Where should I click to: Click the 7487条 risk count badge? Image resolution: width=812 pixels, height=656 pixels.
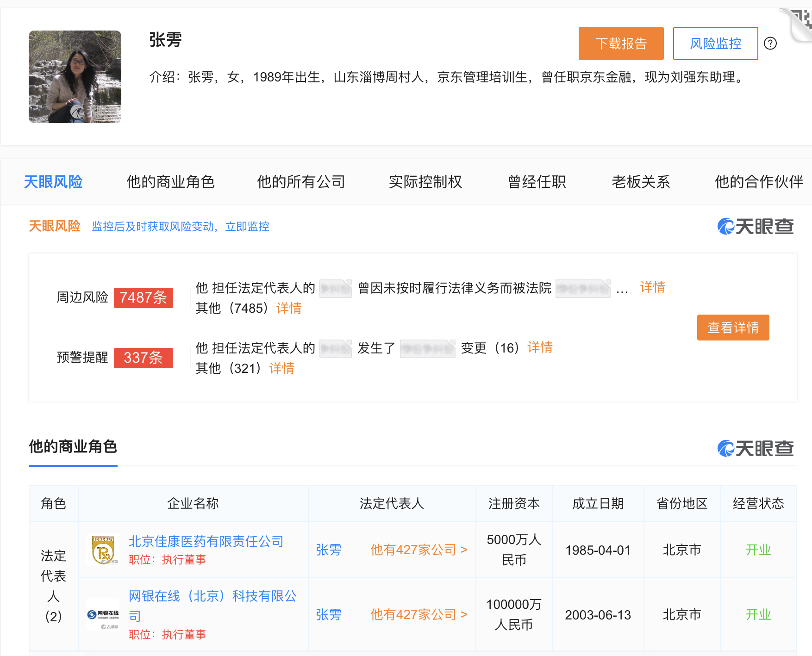click(x=143, y=297)
